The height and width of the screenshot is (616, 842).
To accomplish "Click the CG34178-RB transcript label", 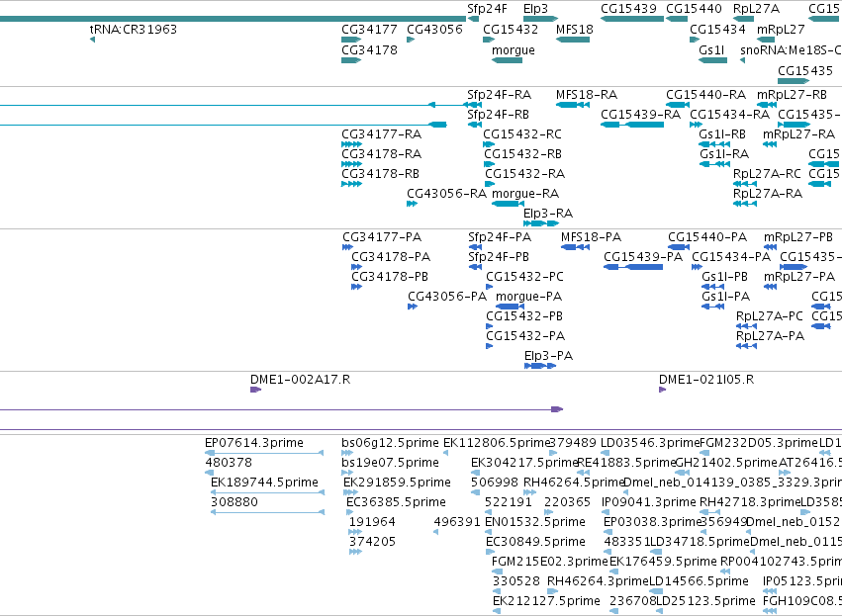I will pos(380,174).
